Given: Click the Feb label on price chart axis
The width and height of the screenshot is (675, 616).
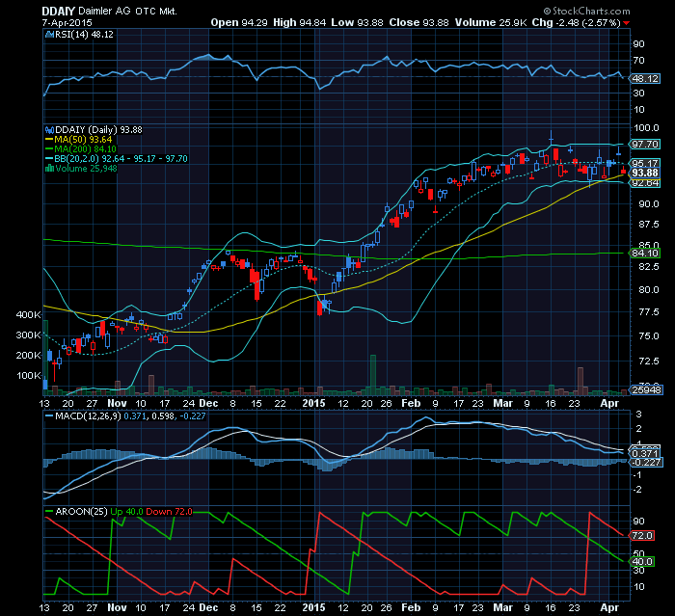Looking at the screenshot, I should point(411,403).
